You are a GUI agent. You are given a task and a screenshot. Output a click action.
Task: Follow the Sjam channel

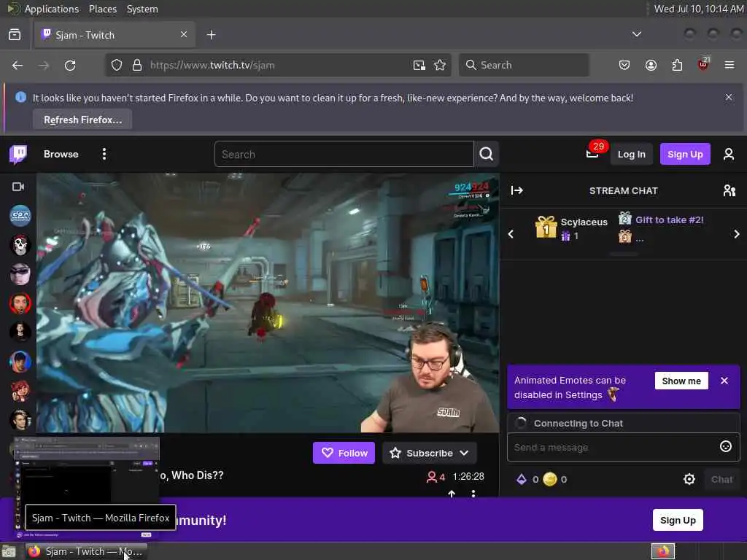tap(344, 453)
